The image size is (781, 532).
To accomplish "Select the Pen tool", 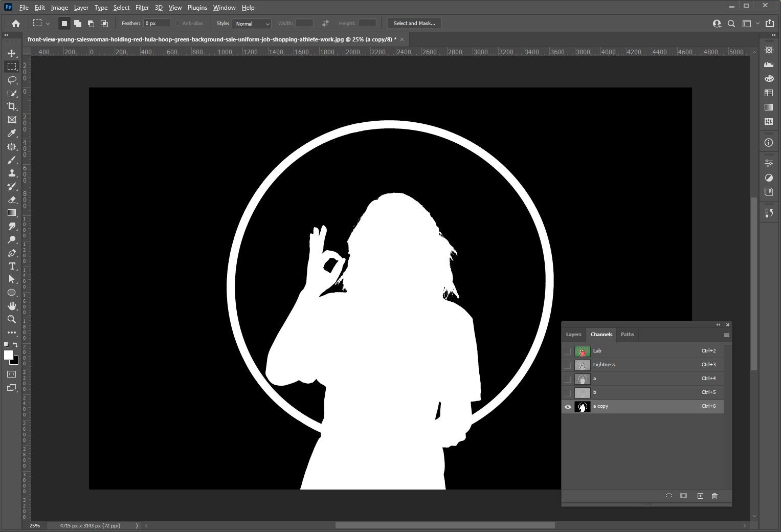I will tap(12, 253).
